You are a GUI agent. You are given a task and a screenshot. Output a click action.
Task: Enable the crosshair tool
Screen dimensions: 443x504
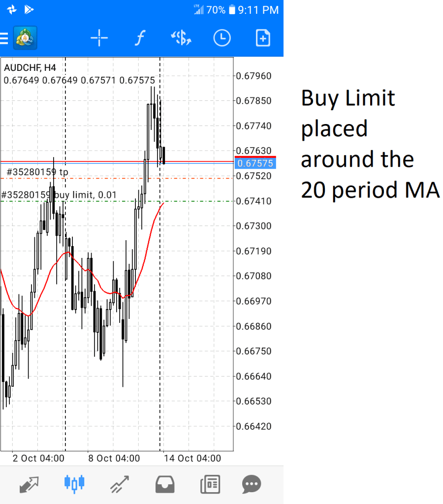pyautogui.click(x=99, y=38)
